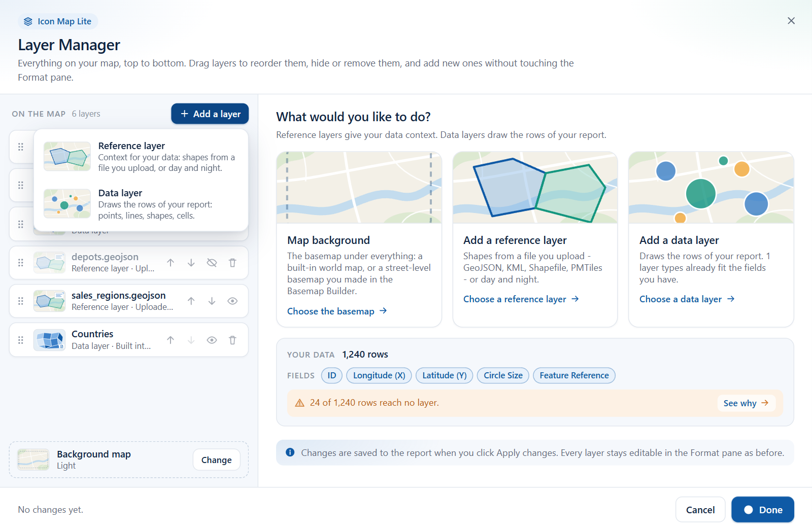The width and height of the screenshot is (812, 531).
Task: Open the Add a layer dropdown
Action: (210, 114)
